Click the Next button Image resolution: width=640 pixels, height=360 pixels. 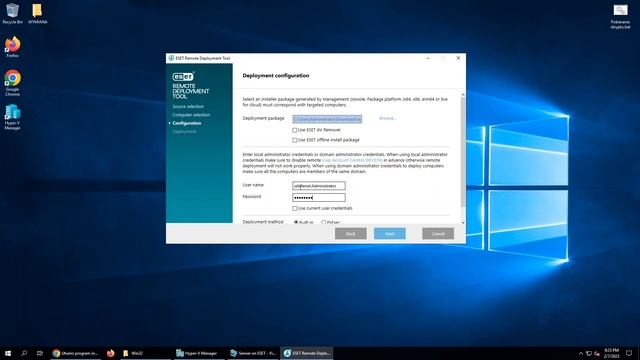click(390, 233)
